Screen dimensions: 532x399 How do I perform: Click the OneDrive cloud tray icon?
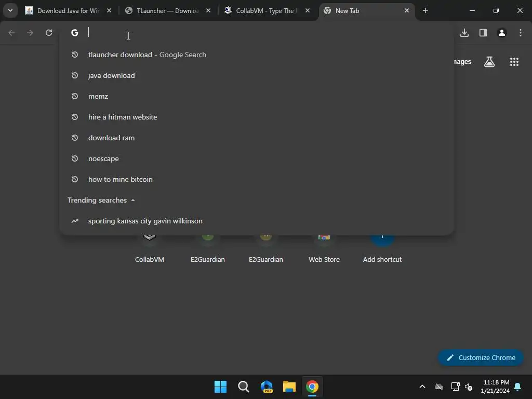tap(439, 387)
